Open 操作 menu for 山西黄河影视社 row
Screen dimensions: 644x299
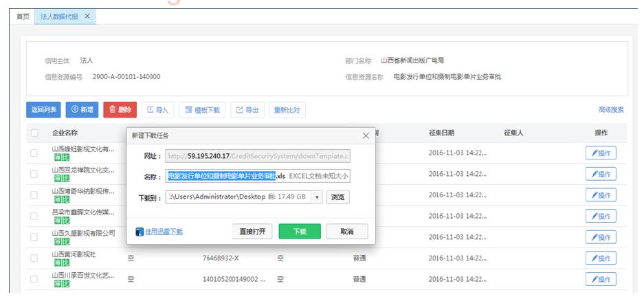click(x=600, y=258)
